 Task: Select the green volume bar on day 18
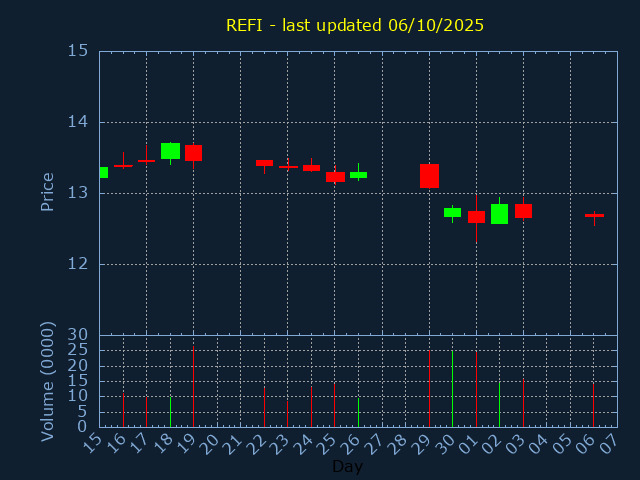[170, 411]
